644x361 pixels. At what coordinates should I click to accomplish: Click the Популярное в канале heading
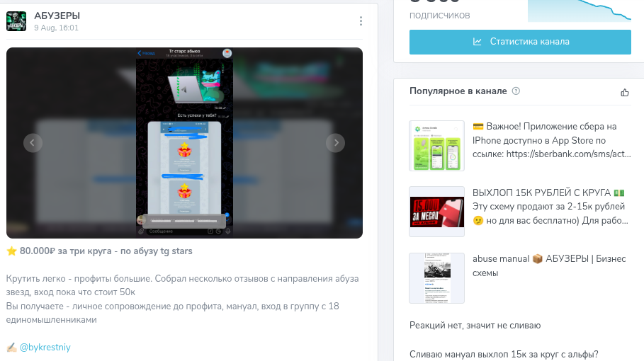pos(458,91)
